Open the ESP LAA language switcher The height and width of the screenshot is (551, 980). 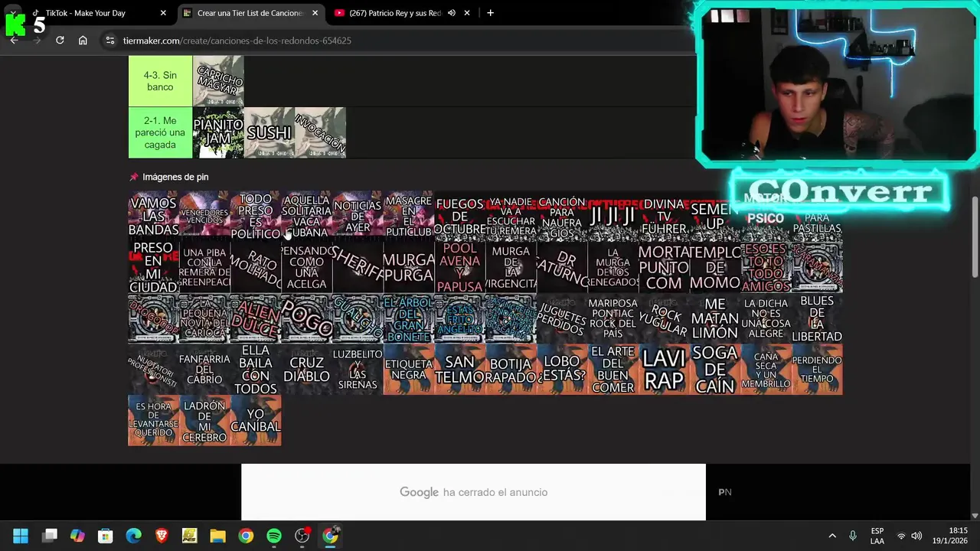pos(877,536)
